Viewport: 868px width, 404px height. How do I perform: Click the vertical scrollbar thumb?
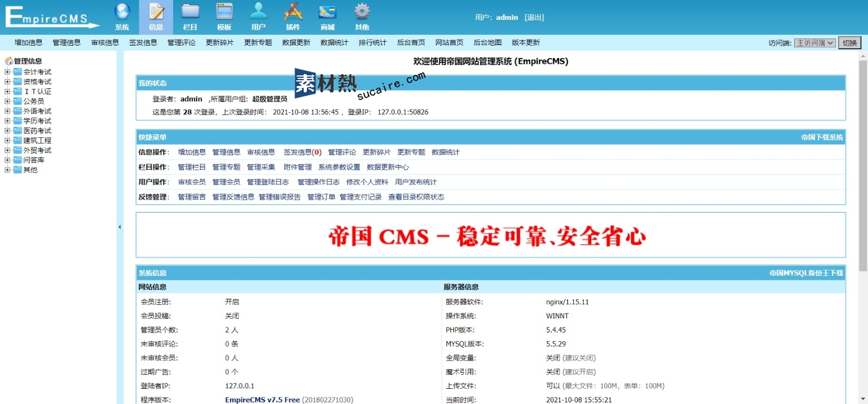point(863,165)
